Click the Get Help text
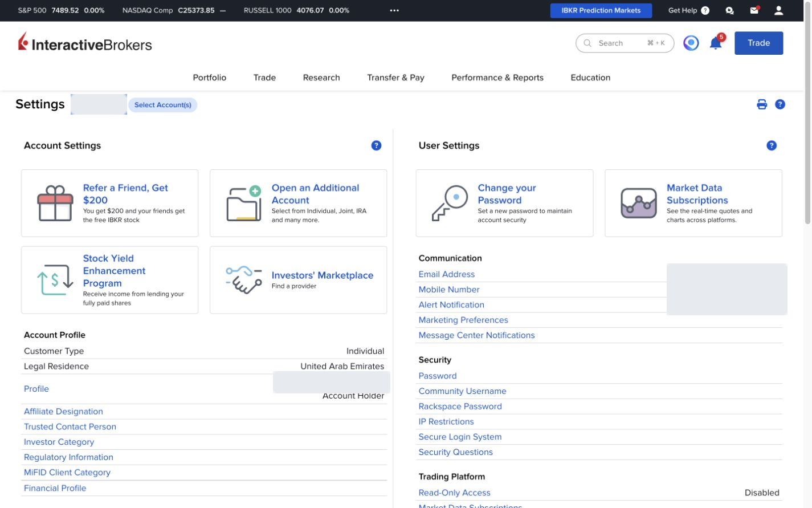The image size is (812, 508). click(683, 10)
